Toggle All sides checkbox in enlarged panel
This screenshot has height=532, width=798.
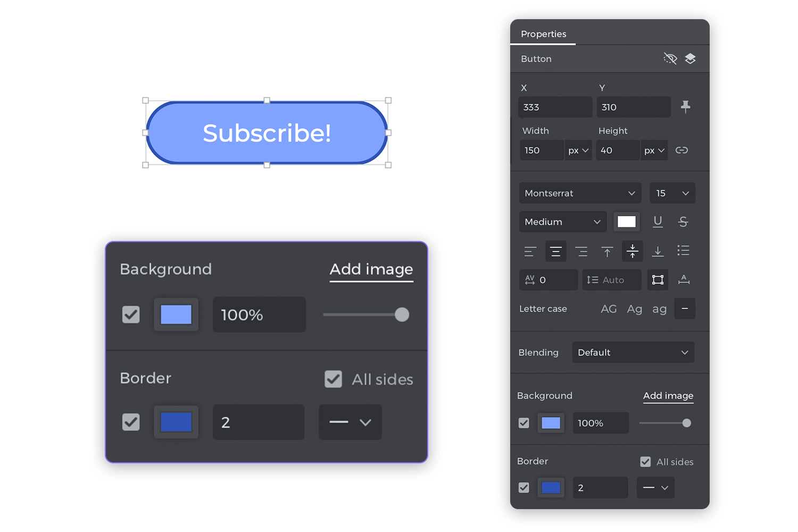334,379
